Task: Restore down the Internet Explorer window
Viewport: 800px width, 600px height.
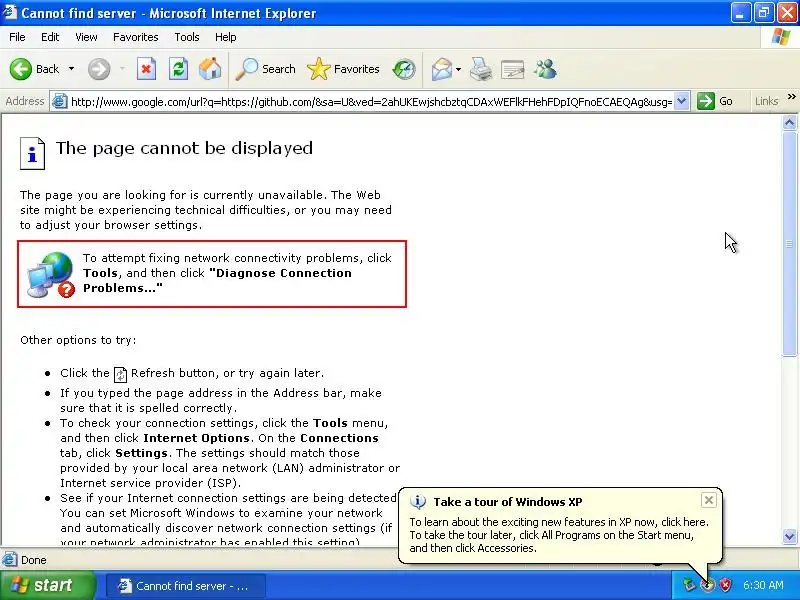Action: click(763, 13)
